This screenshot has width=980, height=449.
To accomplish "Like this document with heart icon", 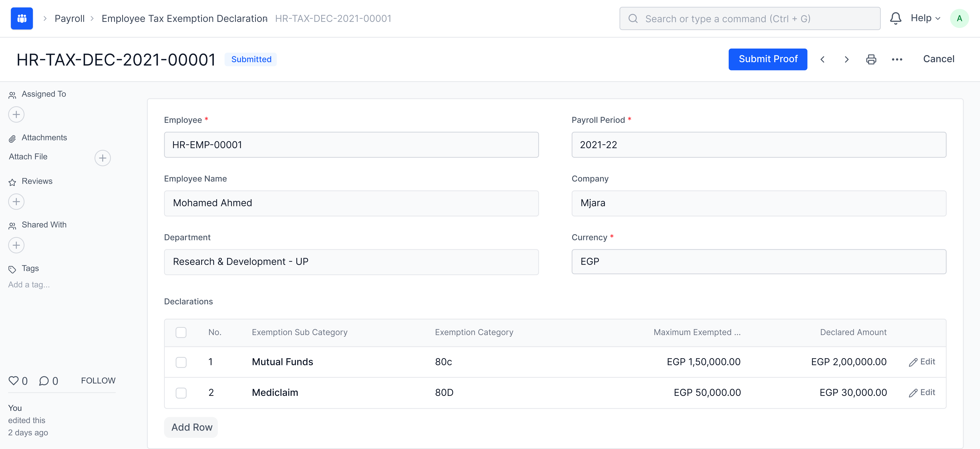I will [14, 381].
